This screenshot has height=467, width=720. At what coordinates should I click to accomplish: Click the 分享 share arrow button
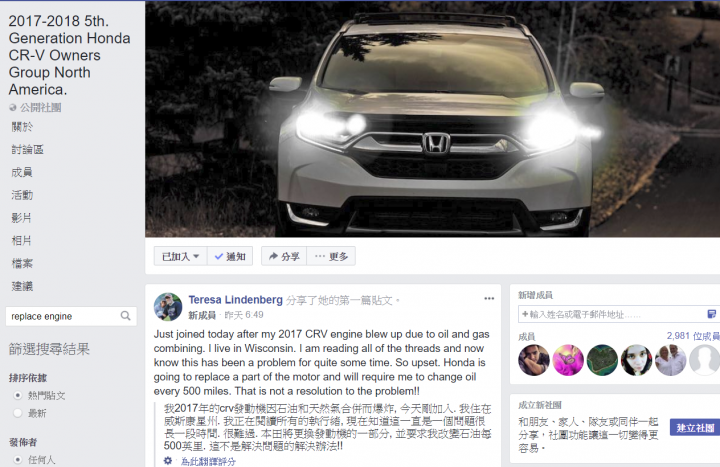point(284,256)
